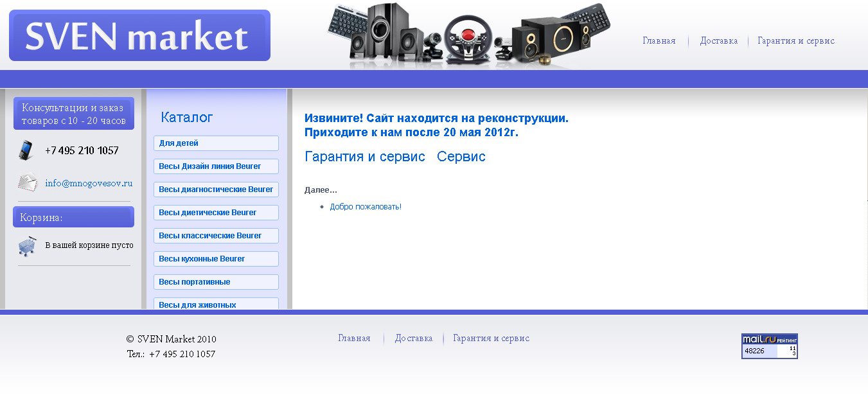
Task: Select "Весы для животных" category
Action: point(216,303)
